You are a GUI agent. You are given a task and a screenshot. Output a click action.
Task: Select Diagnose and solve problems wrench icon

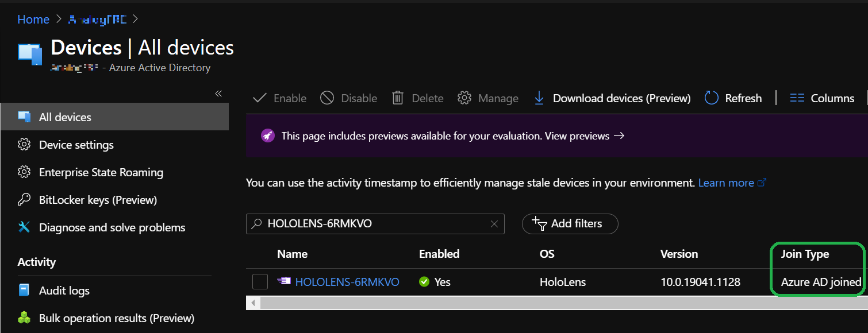24,227
